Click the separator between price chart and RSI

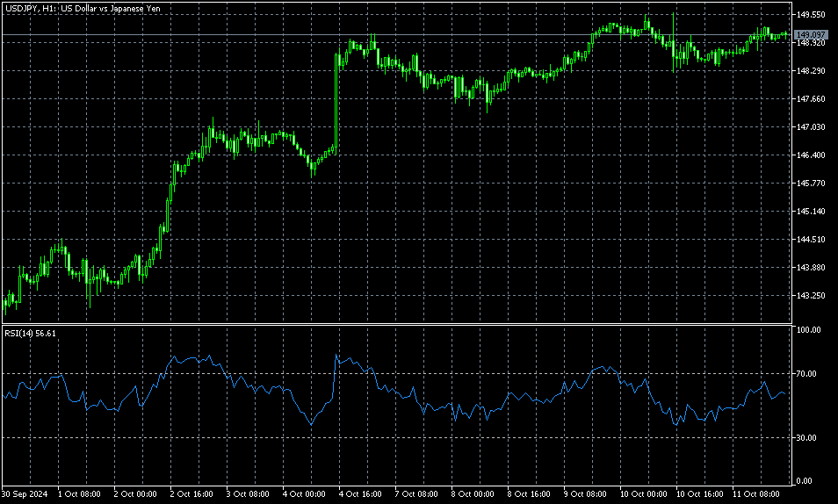coord(395,325)
